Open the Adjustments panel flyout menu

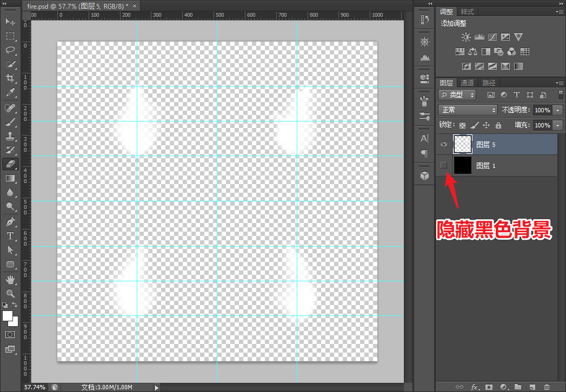point(560,11)
